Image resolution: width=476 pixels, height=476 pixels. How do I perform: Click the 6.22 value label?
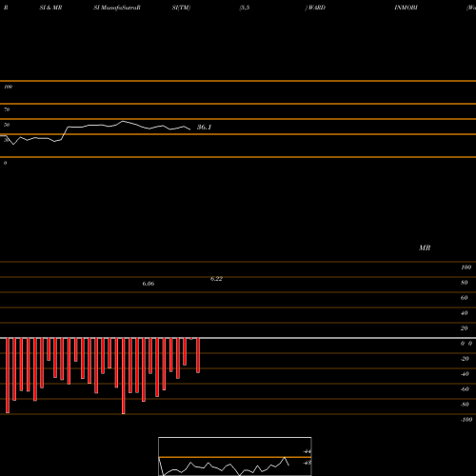(x=216, y=279)
